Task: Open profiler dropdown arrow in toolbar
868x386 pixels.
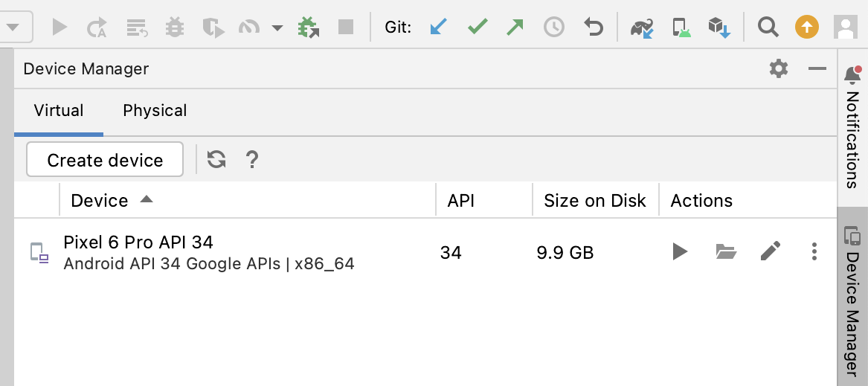Action: (x=277, y=28)
